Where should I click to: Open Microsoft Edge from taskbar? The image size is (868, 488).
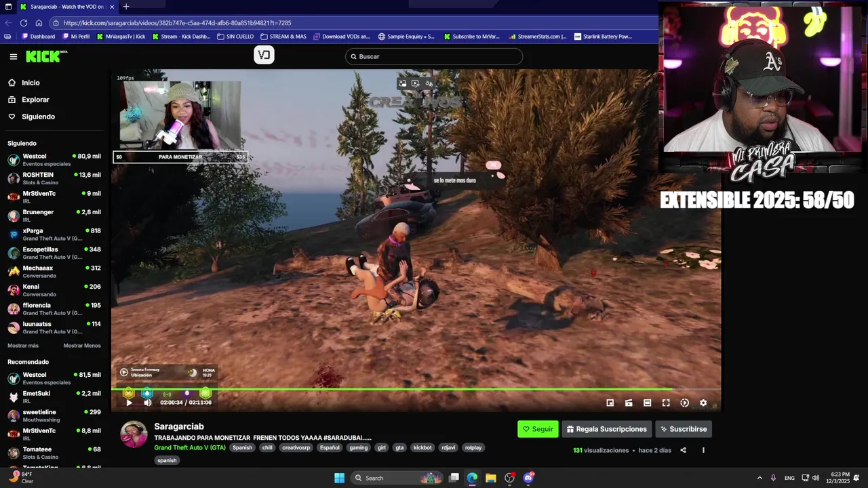coord(472,478)
